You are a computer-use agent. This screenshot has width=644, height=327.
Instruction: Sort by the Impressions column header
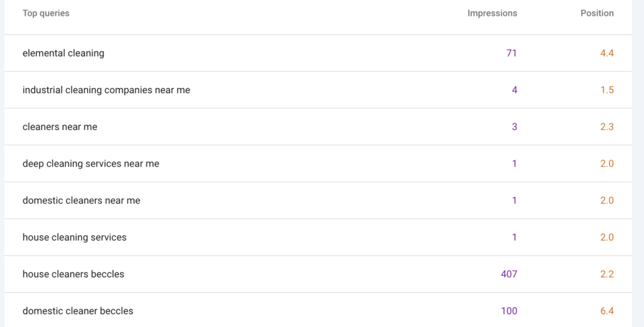click(492, 13)
